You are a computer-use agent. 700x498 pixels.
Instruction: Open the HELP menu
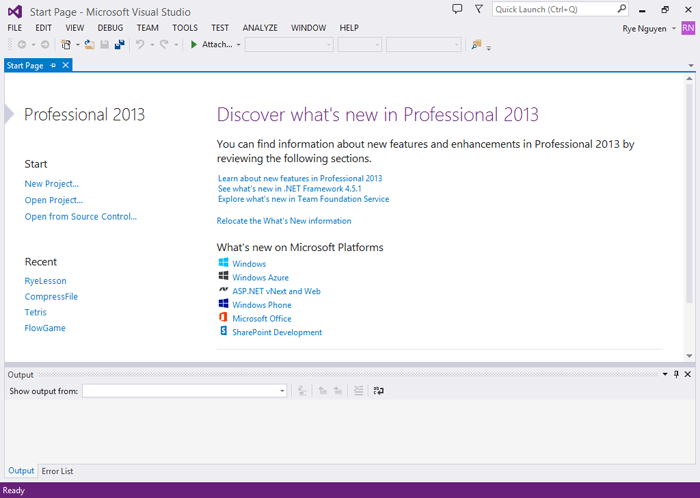(x=349, y=28)
